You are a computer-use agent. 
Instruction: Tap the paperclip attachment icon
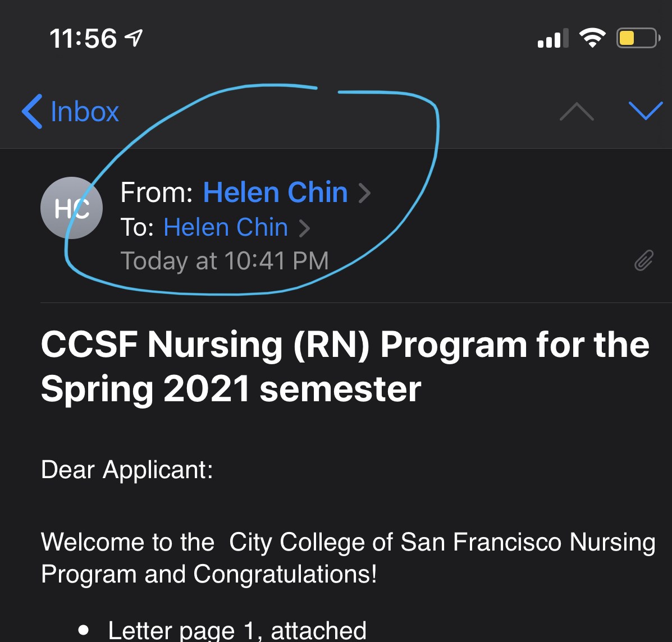(644, 260)
